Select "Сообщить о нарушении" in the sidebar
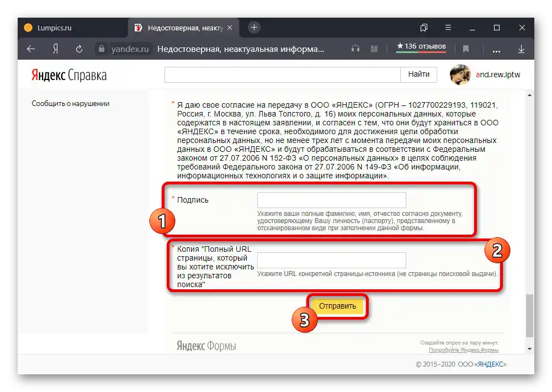Image resolution: width=552 pixels, height=392 pixels. click(72, 103)
